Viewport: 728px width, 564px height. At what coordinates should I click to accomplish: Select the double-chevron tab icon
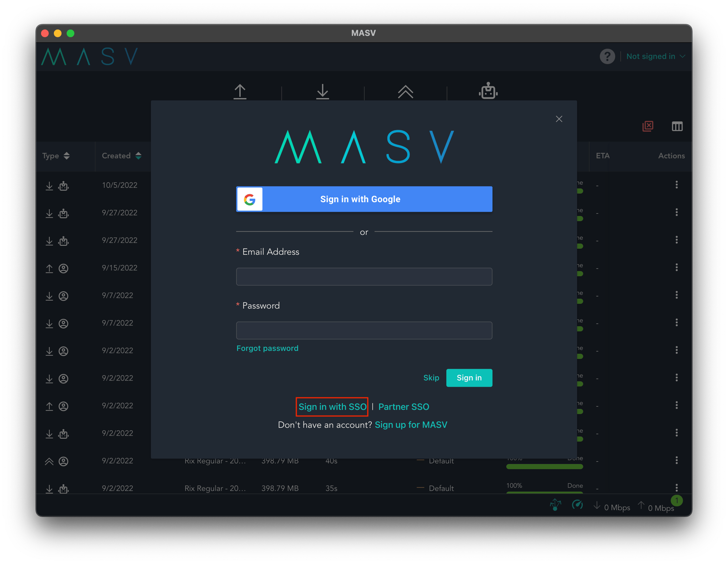[x=405, y=91]
